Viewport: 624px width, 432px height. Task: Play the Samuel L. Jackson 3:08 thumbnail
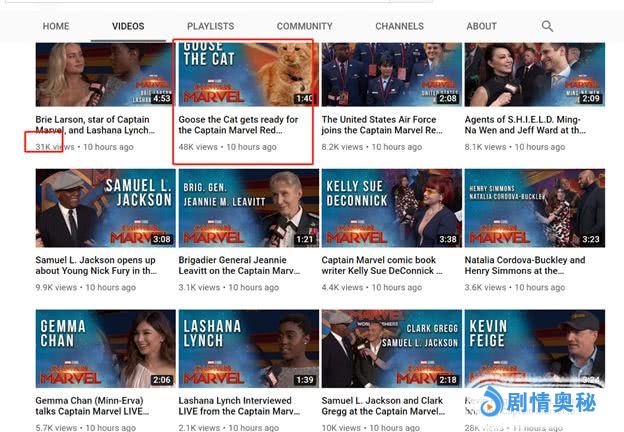[x=104, y=207]
